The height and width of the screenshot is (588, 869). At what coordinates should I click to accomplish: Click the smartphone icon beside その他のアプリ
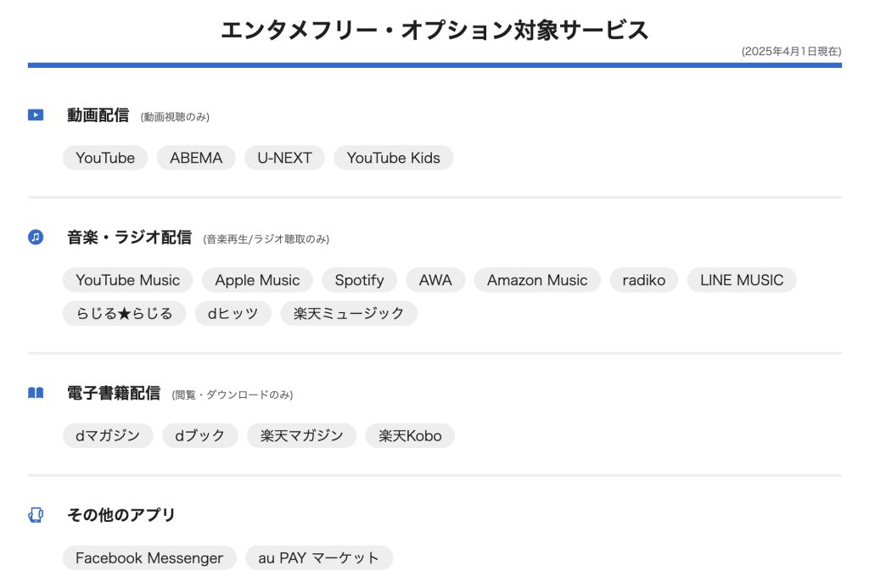pos(36,515)
